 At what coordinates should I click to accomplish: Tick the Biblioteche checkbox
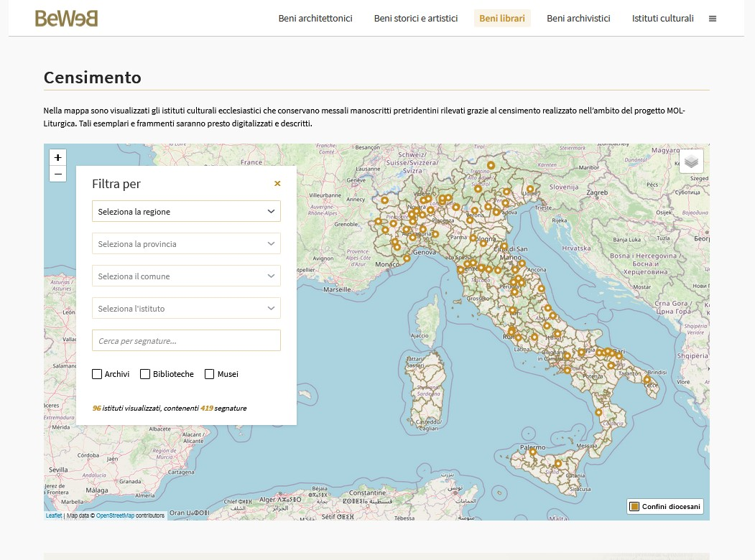tap(145, 374)
